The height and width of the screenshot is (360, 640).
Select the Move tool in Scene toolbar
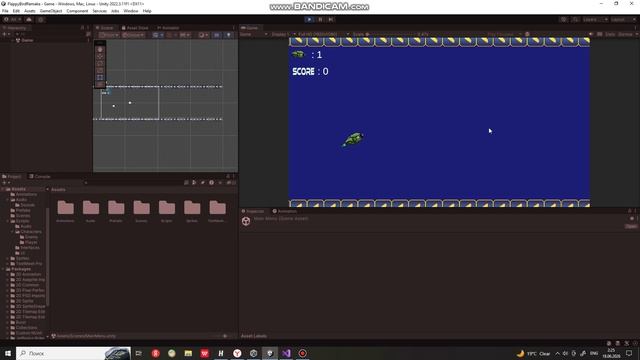tap(100, 56)
